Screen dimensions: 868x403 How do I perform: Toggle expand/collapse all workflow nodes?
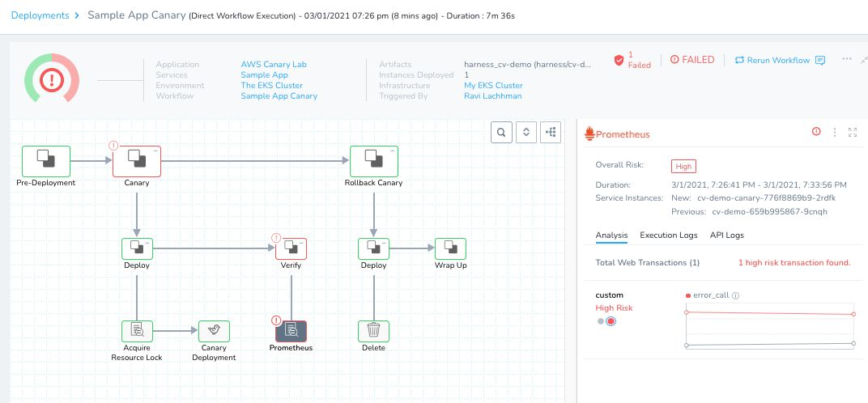click(x=525, y=132)
